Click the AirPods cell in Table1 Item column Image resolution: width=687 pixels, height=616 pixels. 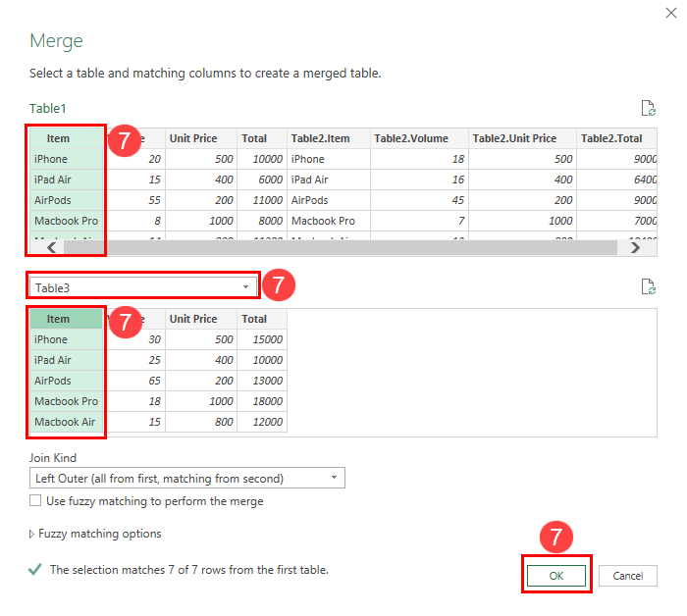pos(66,200)
